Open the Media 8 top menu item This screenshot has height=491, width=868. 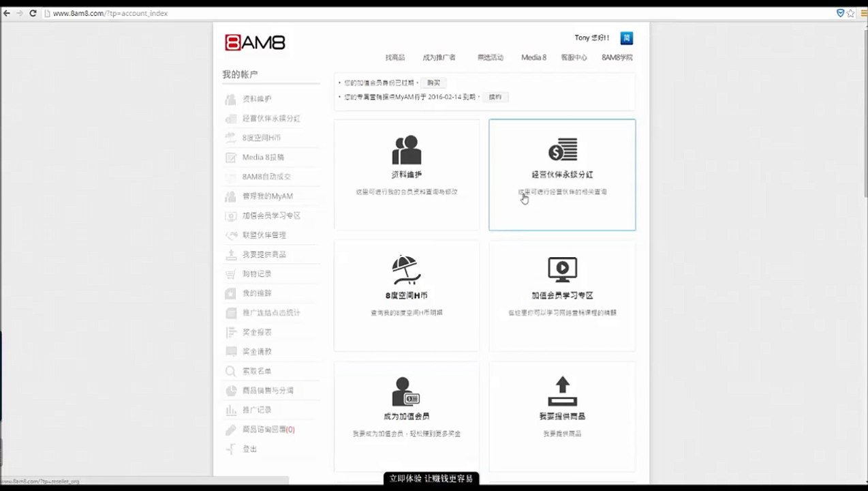(533, 58)
